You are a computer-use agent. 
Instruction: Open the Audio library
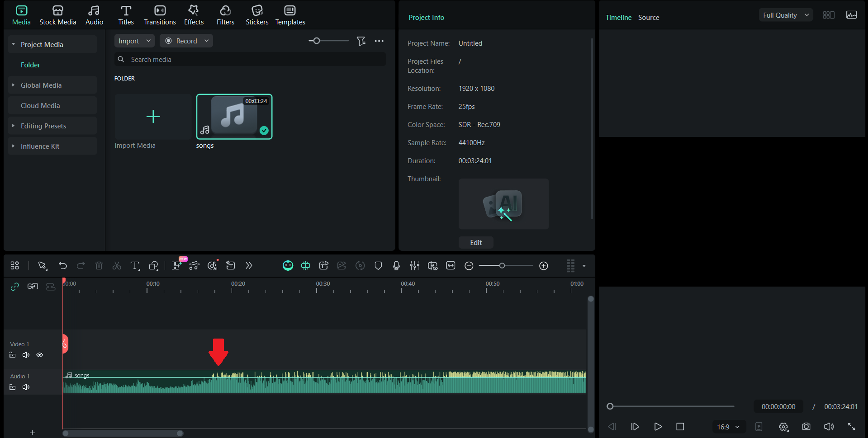(94, 14)
